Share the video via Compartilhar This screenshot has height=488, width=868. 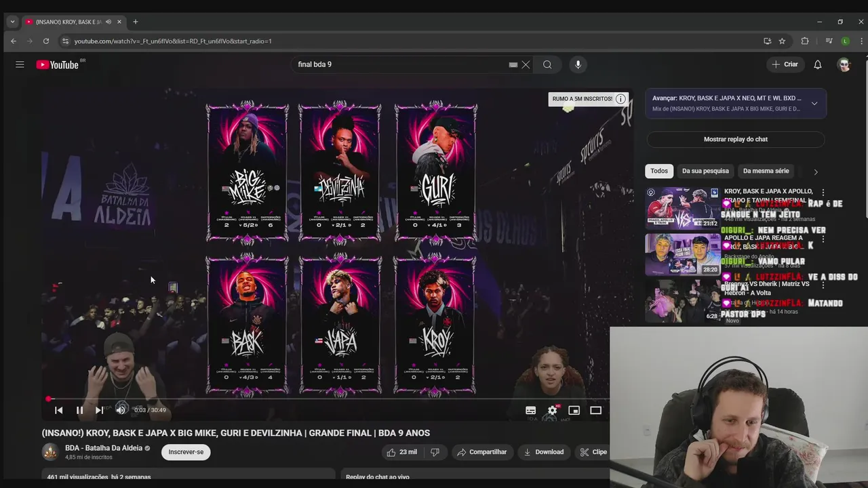click(x=482, y=452)
